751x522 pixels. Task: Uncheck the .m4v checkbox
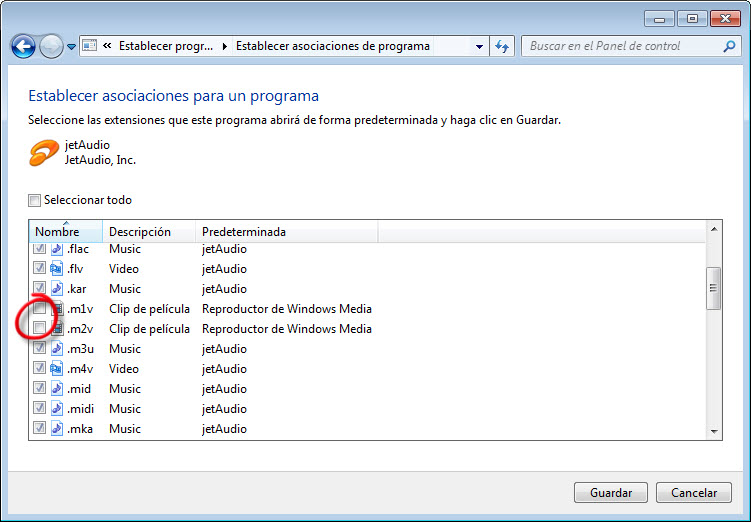pos(39,368)
